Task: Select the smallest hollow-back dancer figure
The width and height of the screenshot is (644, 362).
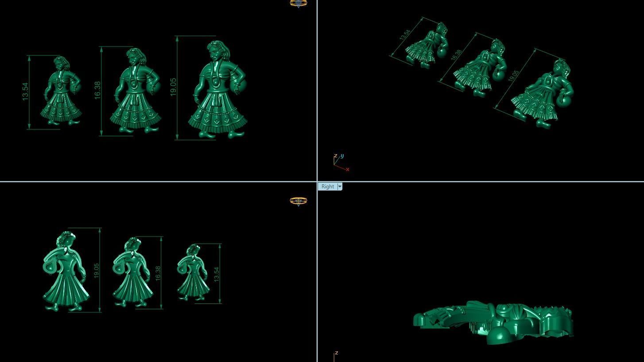Action: 193,272
